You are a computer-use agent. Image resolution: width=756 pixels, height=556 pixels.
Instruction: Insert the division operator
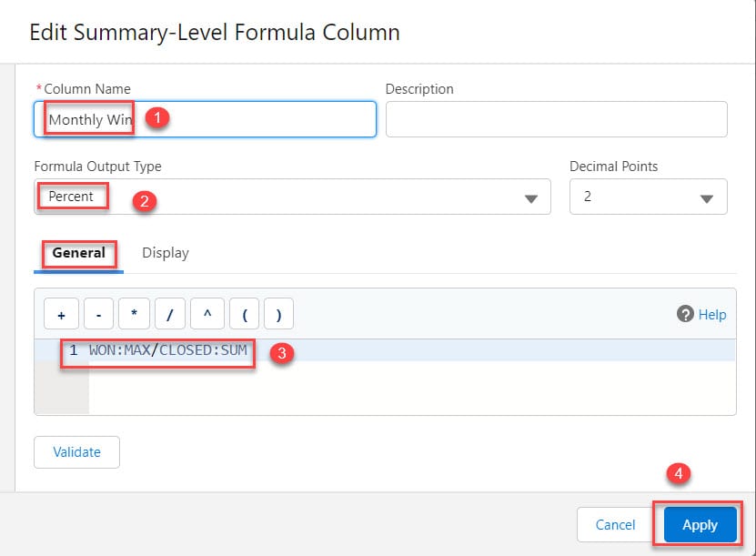coord(170,313)
